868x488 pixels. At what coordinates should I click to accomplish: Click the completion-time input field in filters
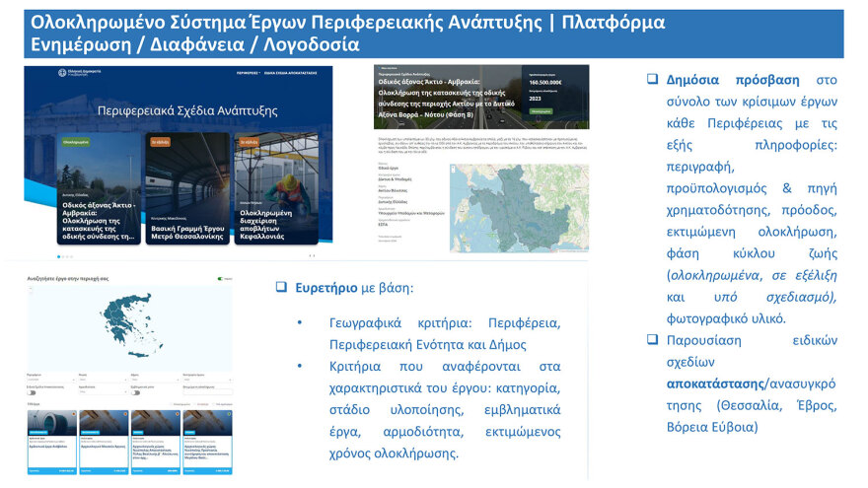coord(207,392)
